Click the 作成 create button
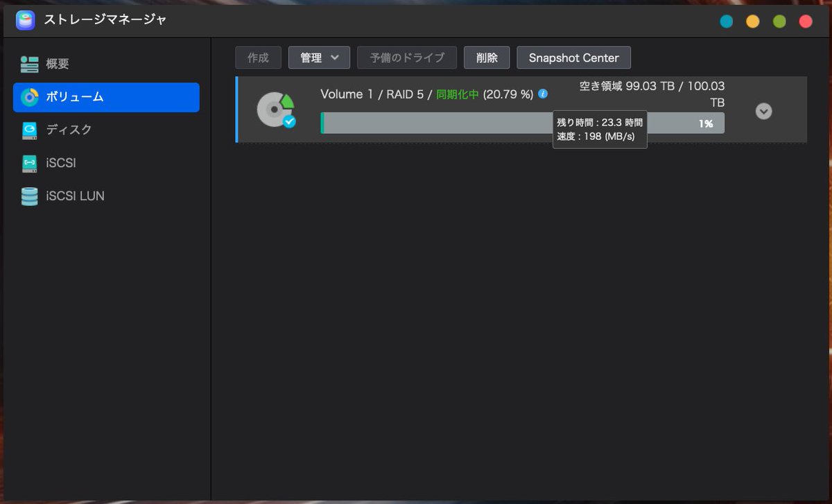Image resolution: width=832 pixels, height=504 pixels. (258, 58)
